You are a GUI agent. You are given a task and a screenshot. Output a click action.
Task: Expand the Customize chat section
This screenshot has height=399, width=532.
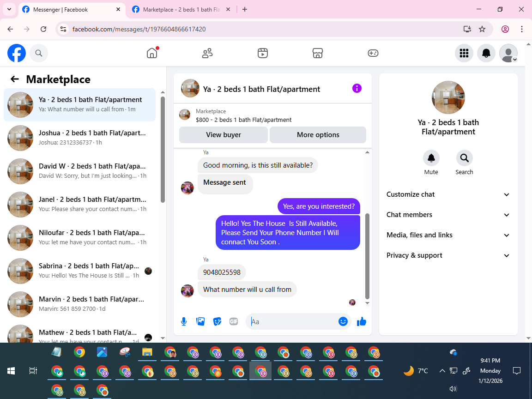pos(448,194)
